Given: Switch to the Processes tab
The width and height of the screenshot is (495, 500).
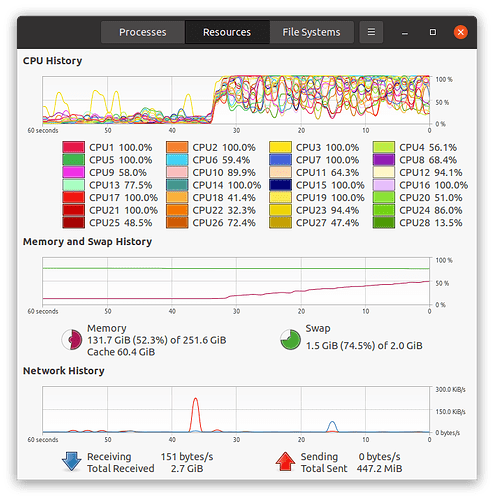Looking at the screenshot, I should pos(143,32).
